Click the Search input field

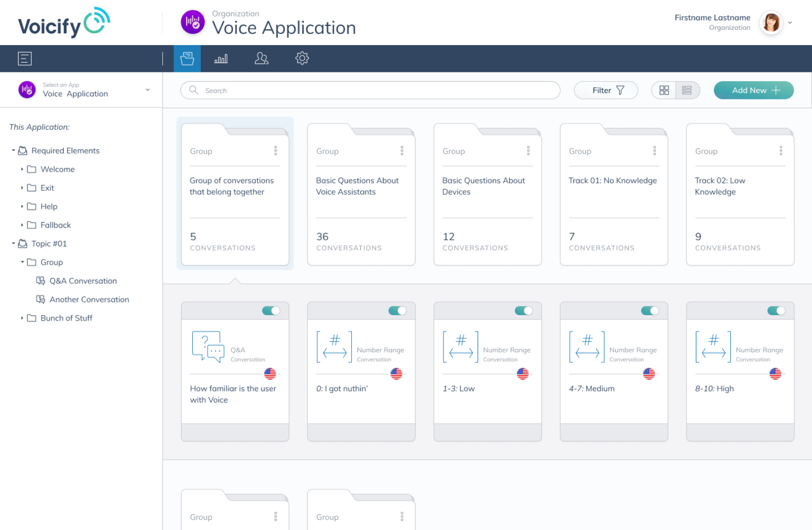click(x=370, y=91)
